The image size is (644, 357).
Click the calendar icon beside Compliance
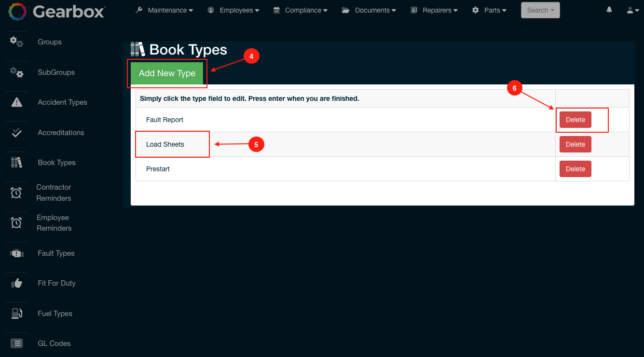(x=276, y=10)
